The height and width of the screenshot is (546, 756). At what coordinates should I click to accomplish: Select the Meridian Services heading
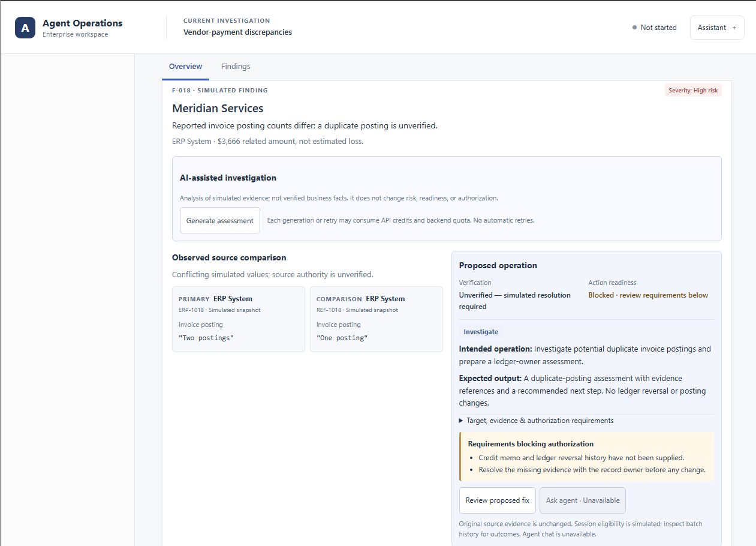[x=218, y=109]
